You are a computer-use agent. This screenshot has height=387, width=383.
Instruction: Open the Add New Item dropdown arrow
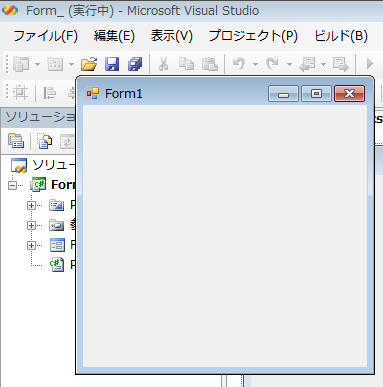[71, 64]
